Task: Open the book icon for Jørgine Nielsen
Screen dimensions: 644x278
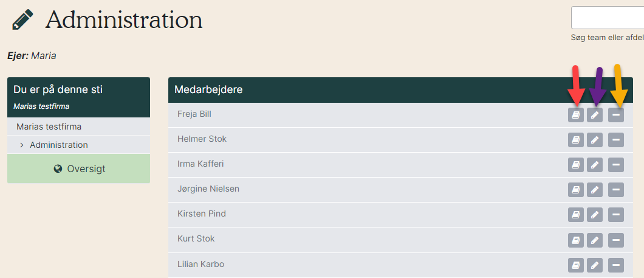Action: (x=576, y=190)
